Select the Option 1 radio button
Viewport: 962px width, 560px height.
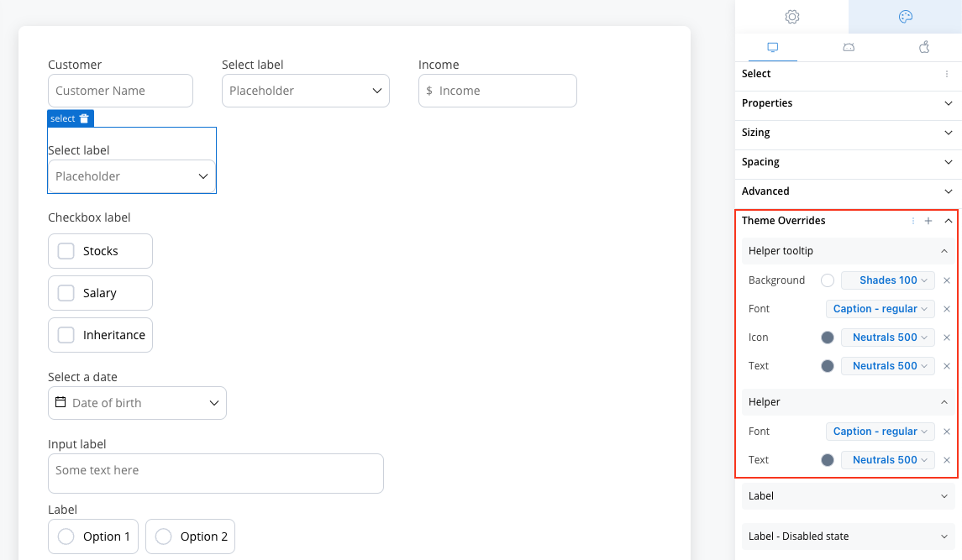(66, 536)
